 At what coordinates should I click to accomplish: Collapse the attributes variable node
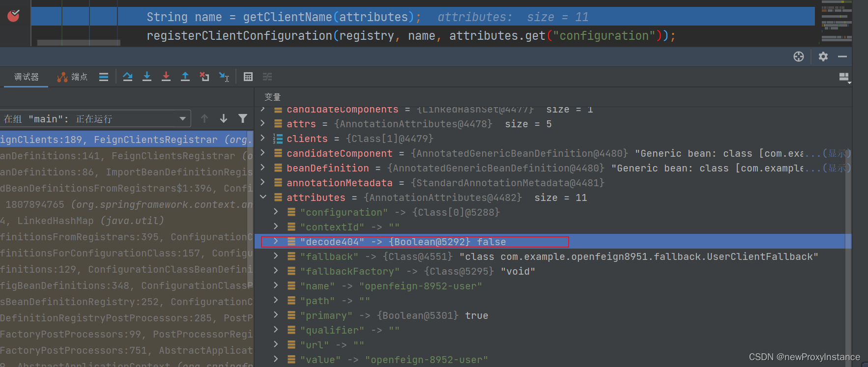click(x=263, y=197)
